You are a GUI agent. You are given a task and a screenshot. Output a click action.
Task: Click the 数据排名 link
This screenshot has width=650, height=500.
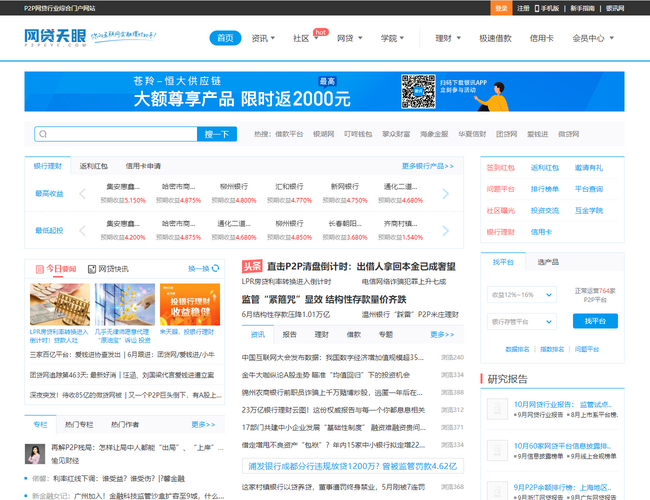(x=517, y=349)
